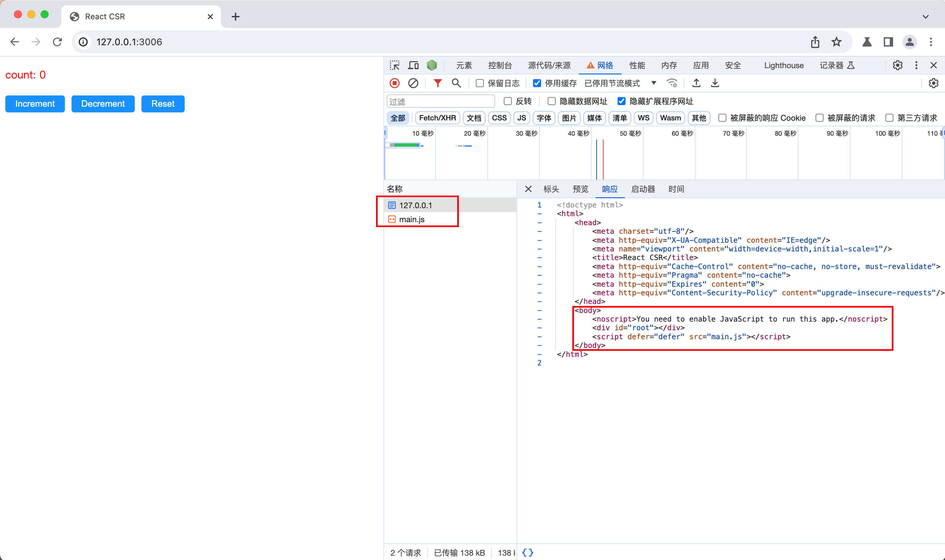Stop recording network log
Screen dimensions: 945x560
pos(395,83)
